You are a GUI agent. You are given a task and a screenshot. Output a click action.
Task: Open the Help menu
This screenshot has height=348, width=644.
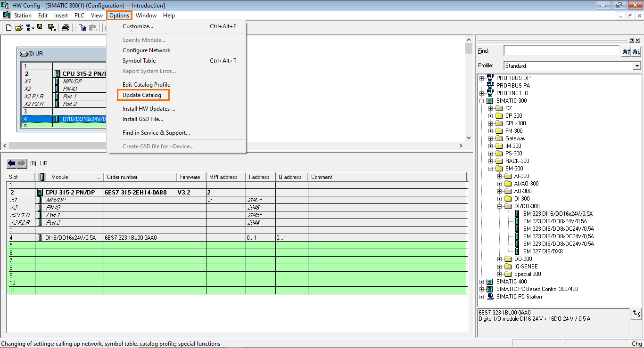click(x=169, y=16)
